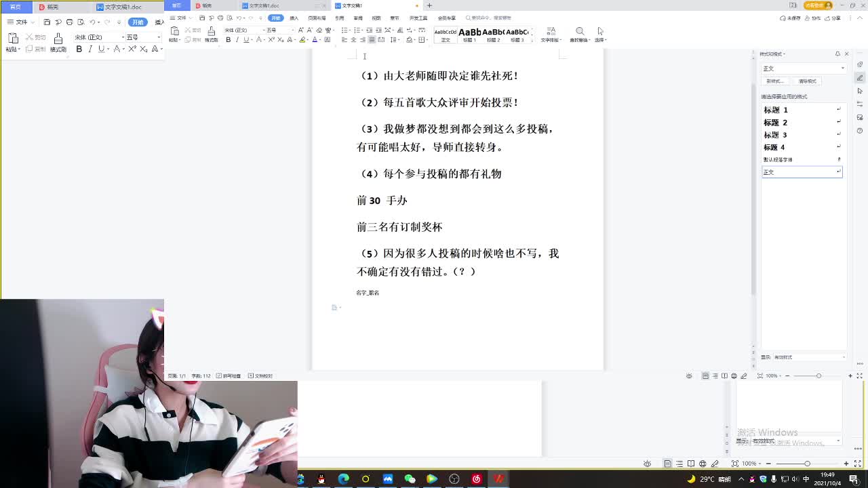Open the font name box 宋体 (正文) in the ribbon above the document
Screen dimensions: 868x488
click(243, 30)
